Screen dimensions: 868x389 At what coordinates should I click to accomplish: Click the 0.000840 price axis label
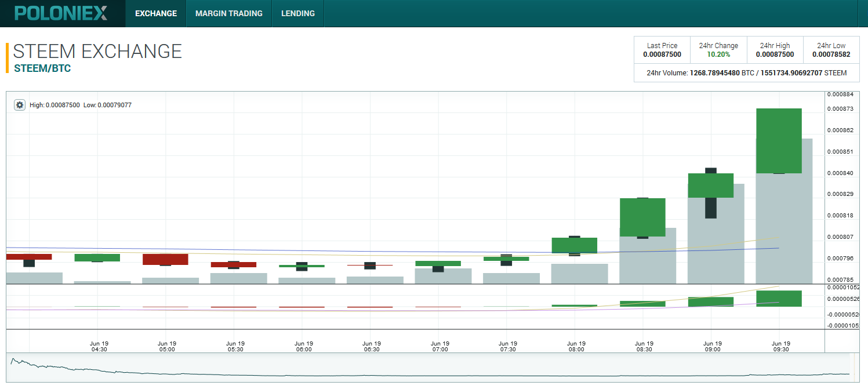tap(840, 173)
